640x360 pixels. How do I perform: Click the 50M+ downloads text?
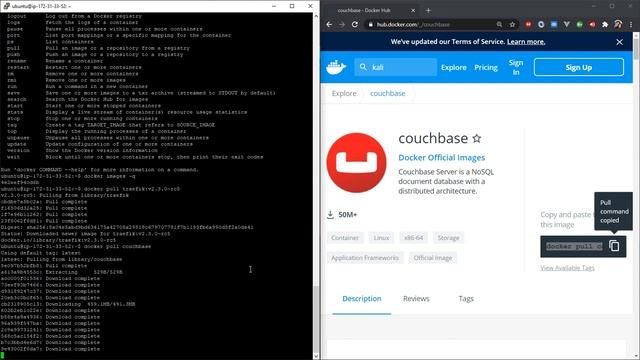click(348, 215)
